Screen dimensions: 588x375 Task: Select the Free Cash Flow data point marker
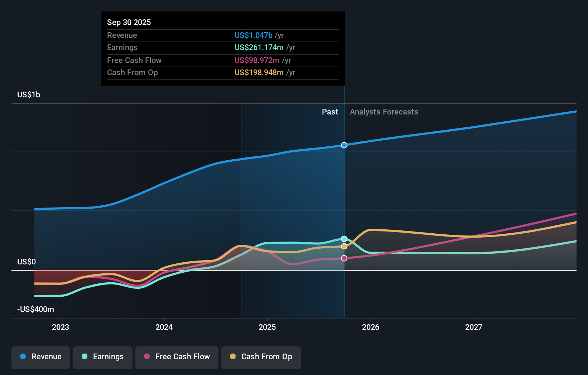point(344,258)
